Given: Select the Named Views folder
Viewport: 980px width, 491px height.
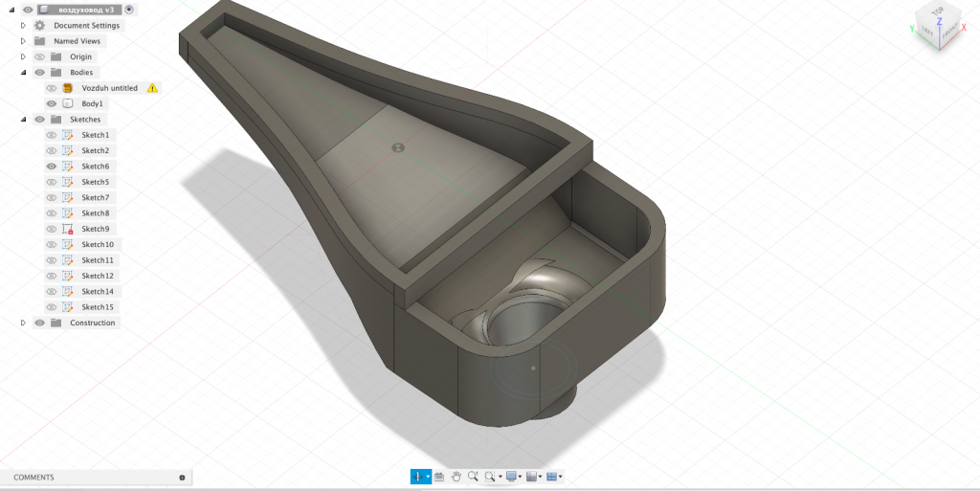Looking at the screenshot, I should (x=77, y=41).
